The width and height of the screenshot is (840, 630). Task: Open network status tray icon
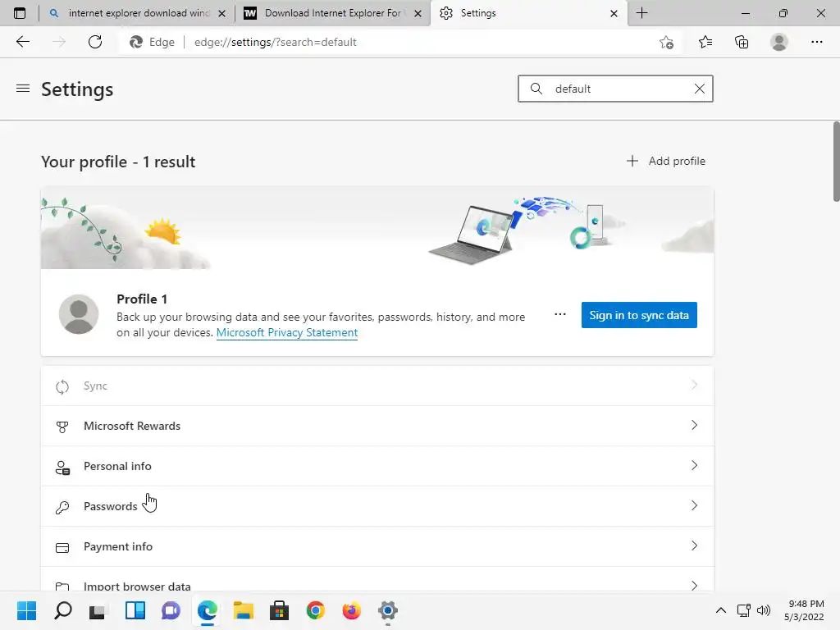[x=743, y=610]
